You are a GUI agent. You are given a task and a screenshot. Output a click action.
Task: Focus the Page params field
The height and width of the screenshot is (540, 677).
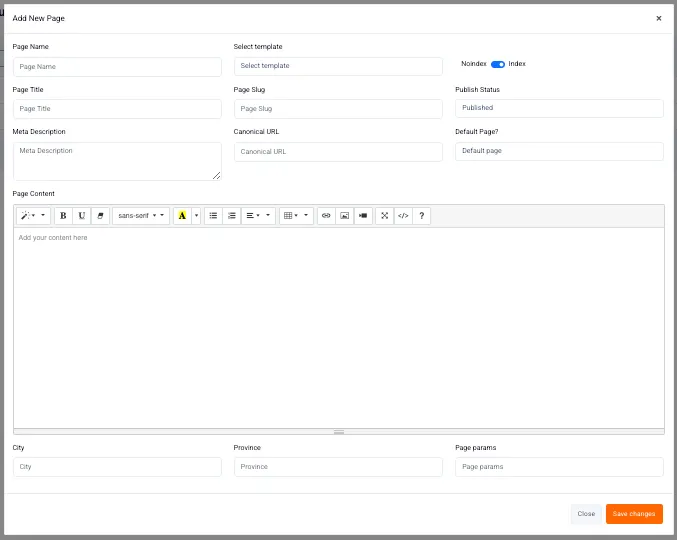tap(559, 467)
